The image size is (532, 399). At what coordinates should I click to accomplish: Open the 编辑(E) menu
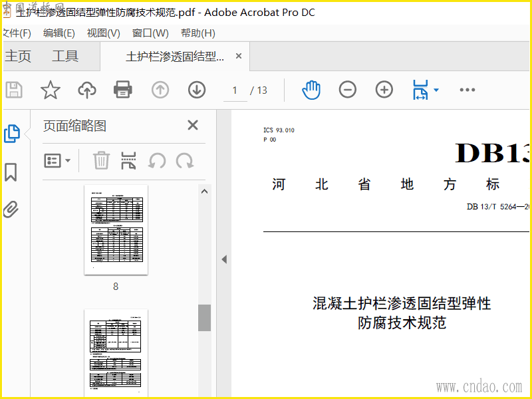pyautogui.click(x=59, y=33)
